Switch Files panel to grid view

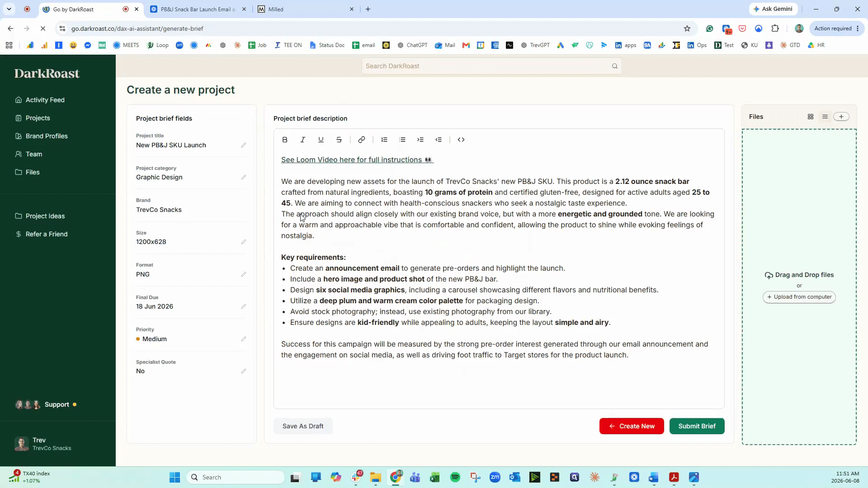[x=811, y=117]
